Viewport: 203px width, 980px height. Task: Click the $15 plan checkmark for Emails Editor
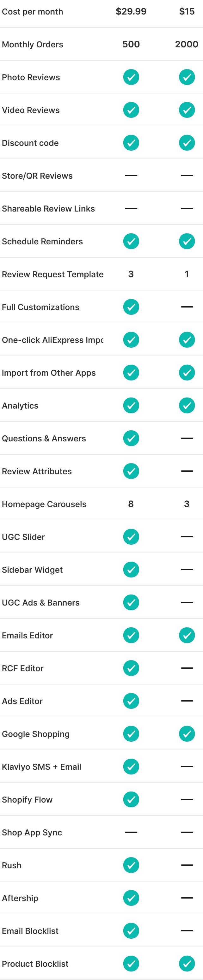pos(187,635)
